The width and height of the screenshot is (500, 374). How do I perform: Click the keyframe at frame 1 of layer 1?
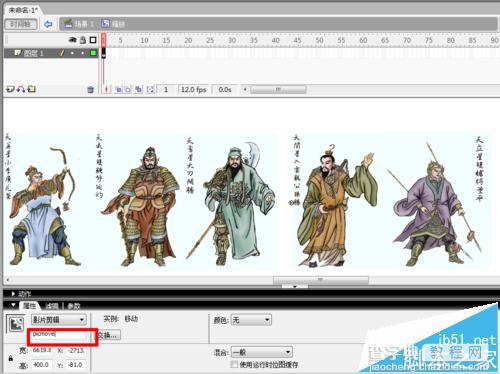pos(104,53)
